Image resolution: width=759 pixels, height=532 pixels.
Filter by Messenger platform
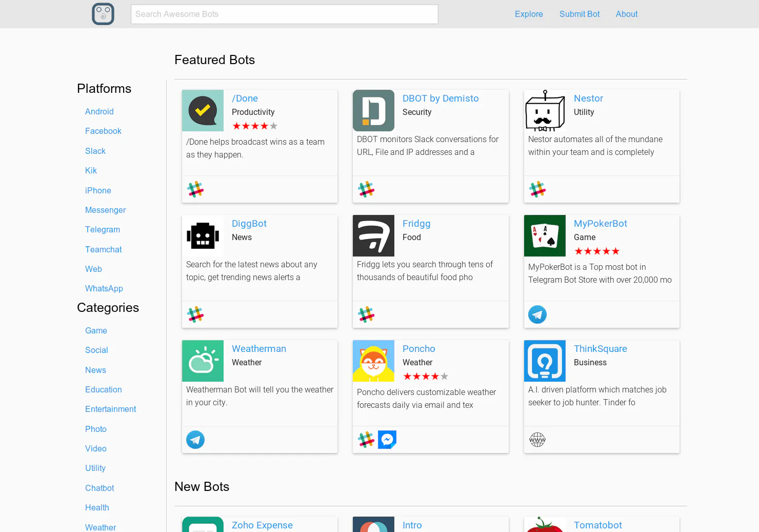click(x=105, y=210)
